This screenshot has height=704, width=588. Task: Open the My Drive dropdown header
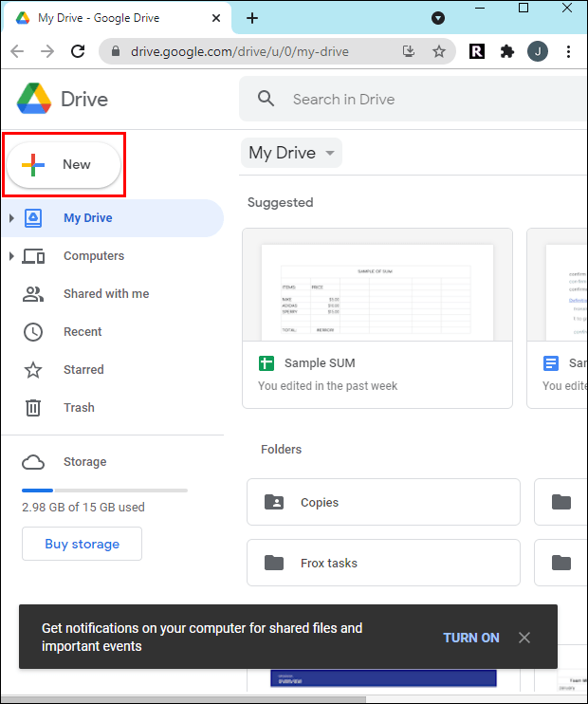tap(291, 153)
